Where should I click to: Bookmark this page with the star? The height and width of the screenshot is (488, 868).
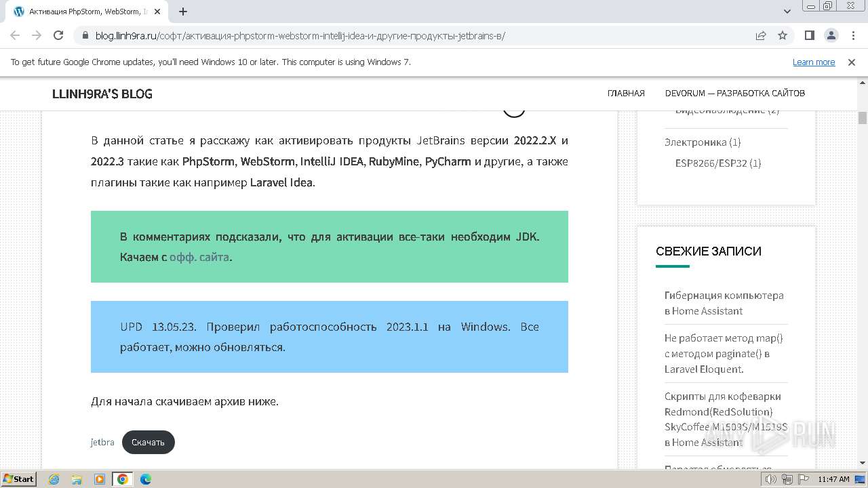pos(783,35)
